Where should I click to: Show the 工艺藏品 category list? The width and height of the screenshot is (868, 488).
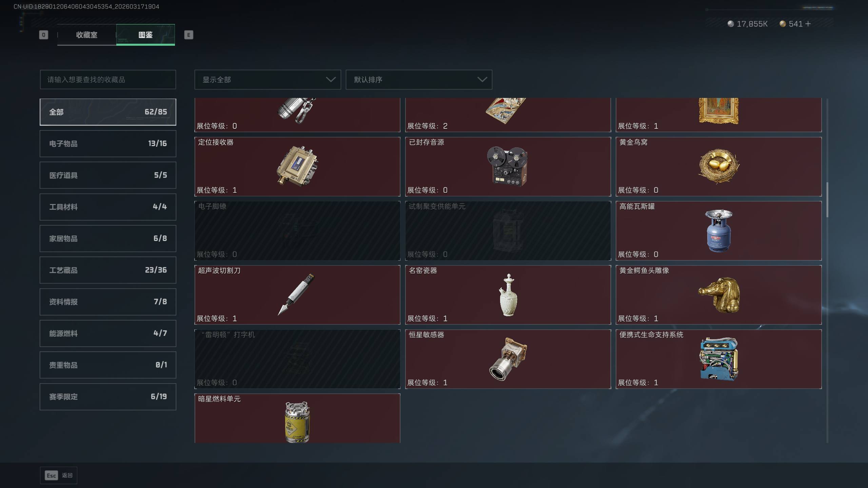108,270
